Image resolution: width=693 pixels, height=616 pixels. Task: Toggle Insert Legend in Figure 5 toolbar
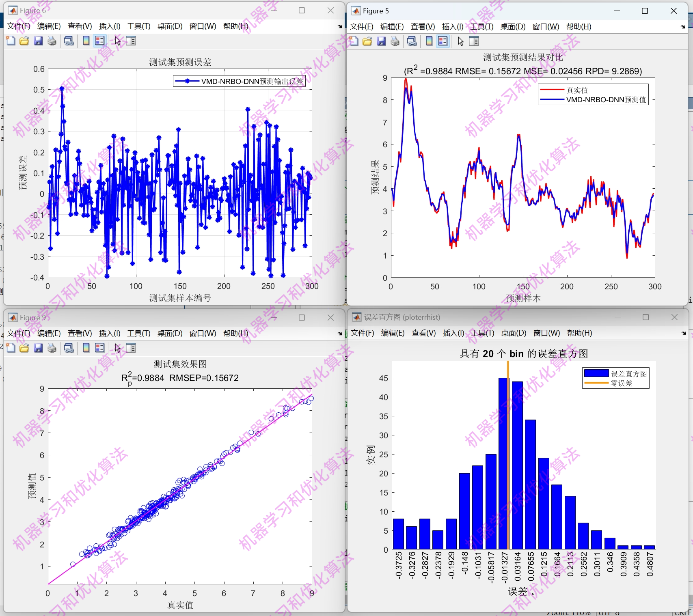(x=443, y=41)
